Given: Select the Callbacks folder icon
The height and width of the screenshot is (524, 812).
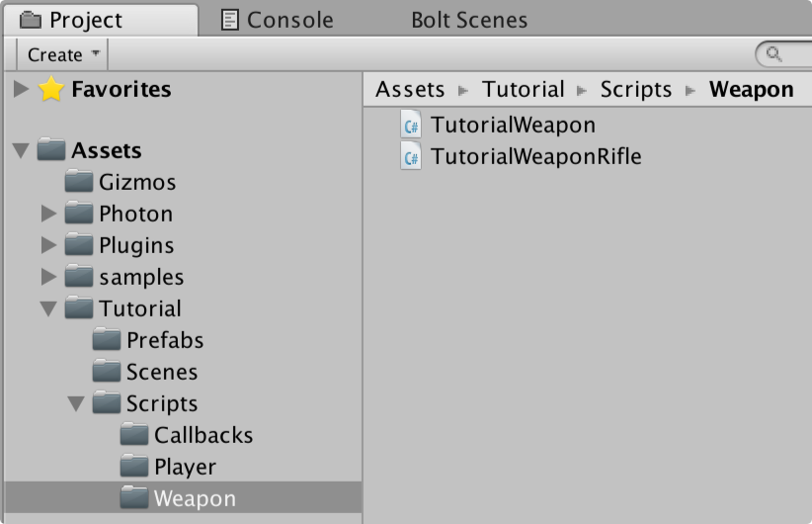Looking at the screenshot, I should (x=134, y=434).
